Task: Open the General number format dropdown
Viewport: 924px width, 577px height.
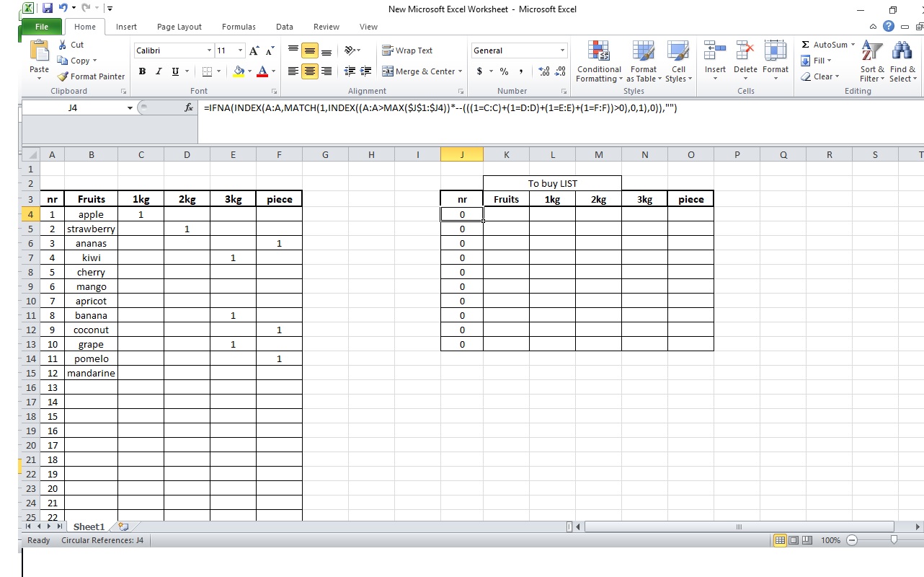Action: [561, 50]
